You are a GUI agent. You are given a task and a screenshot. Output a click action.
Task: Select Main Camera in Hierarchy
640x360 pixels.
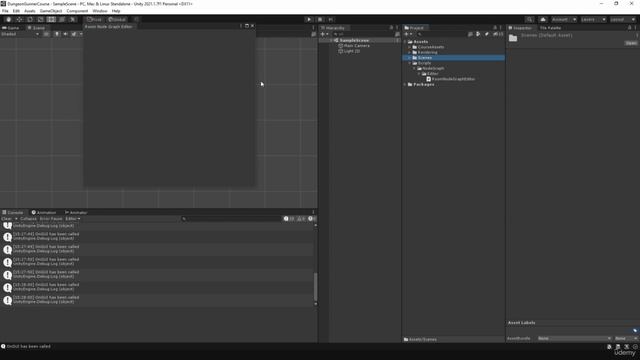[357, 46]
